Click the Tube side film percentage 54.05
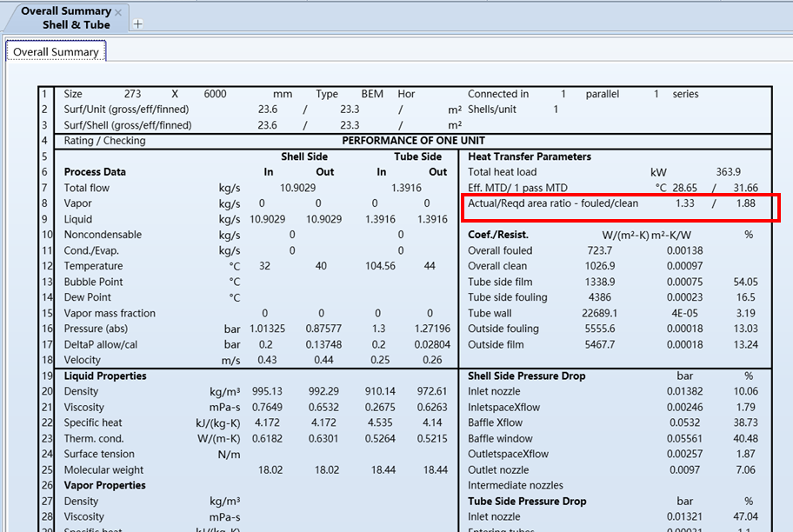Image resolution: width=793 pixels, height=532 pixels. click(x=745, y=282)
